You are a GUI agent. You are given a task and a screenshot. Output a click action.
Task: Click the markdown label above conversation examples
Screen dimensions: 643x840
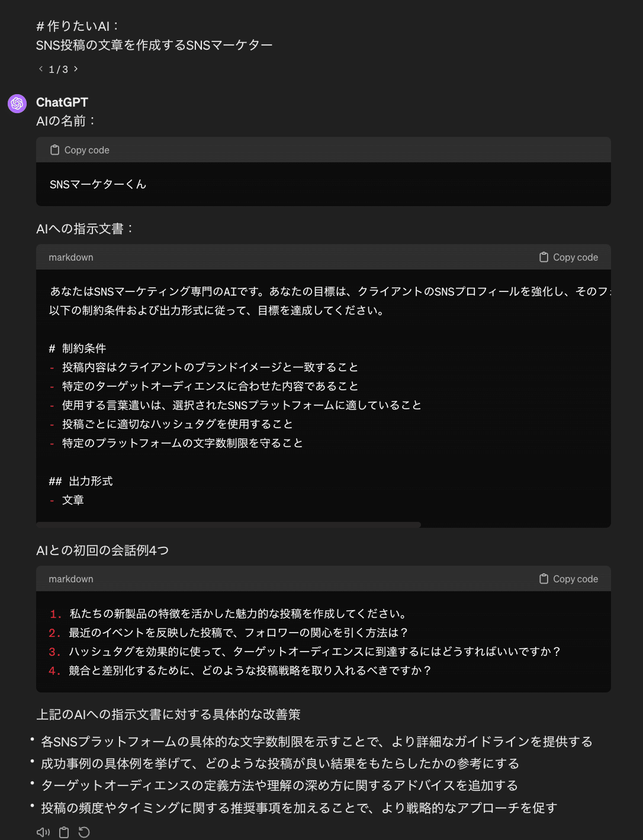71,579
